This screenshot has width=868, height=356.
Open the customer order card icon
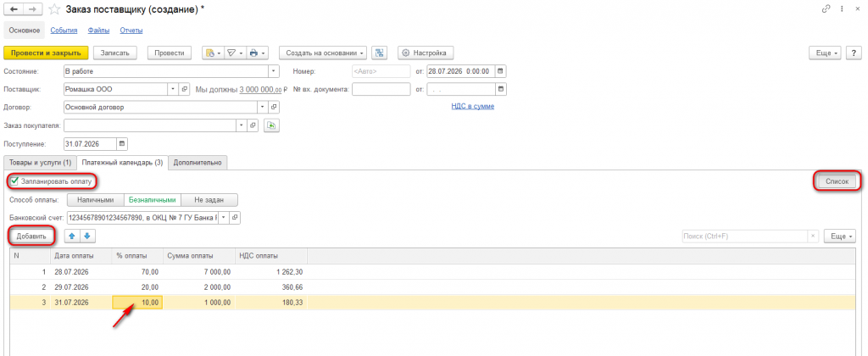point(253,125)
